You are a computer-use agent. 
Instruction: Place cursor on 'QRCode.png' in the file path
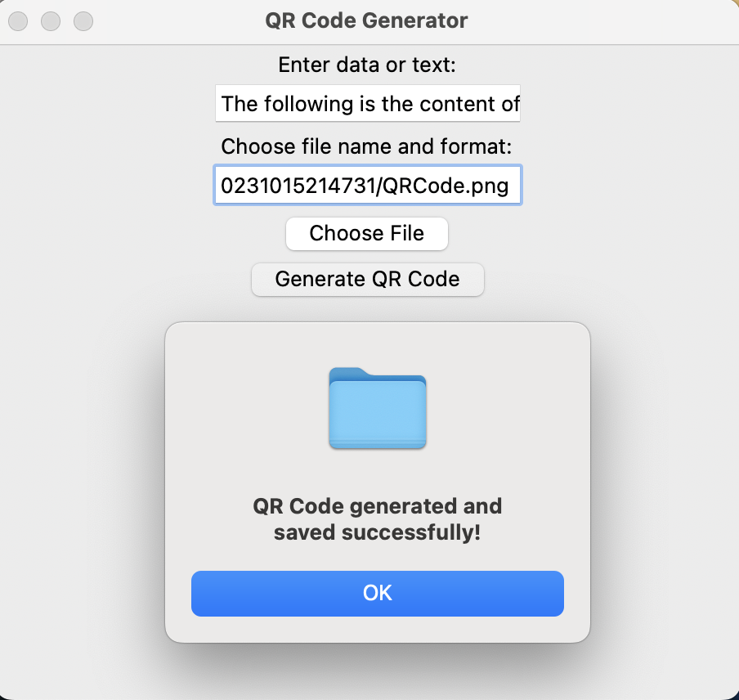coord(460,186)
